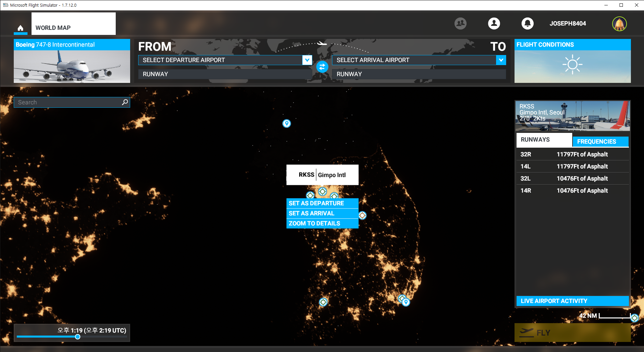Image resolution: width=644 pixels, height=352 pixels.
Task: Click the JOSEPH8404 username
Action: click(x=568, y=23)
